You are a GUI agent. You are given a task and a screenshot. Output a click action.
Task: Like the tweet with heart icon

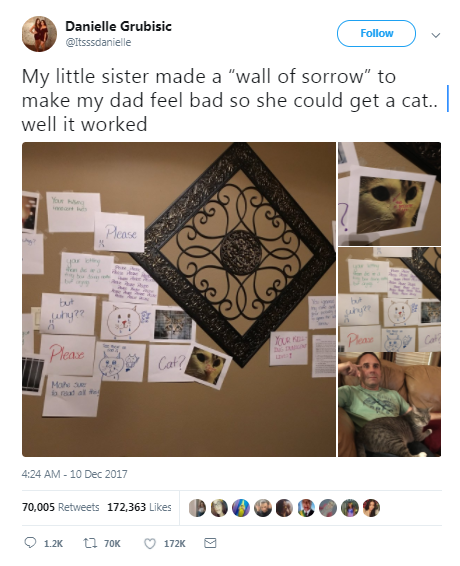[x=150, y=543]
